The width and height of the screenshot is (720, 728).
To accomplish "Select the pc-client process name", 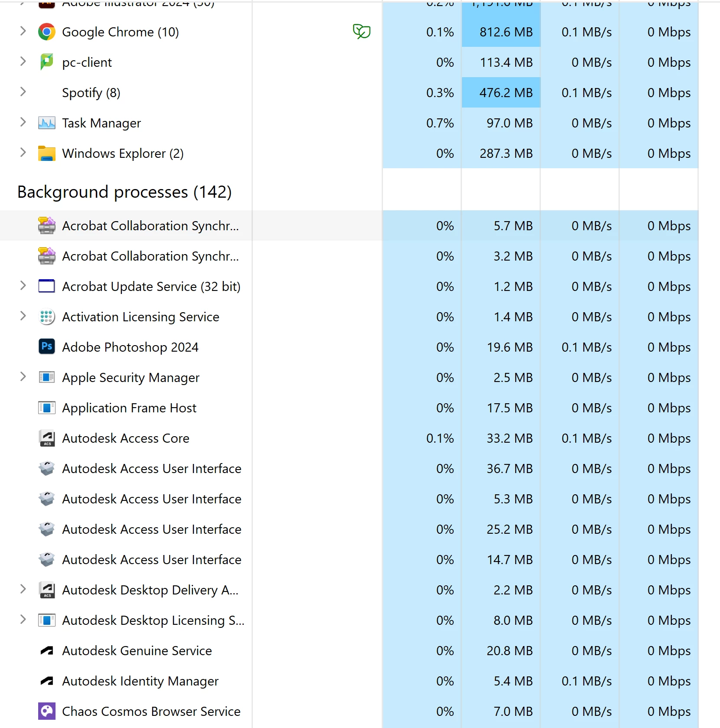I will pos(87,62).
